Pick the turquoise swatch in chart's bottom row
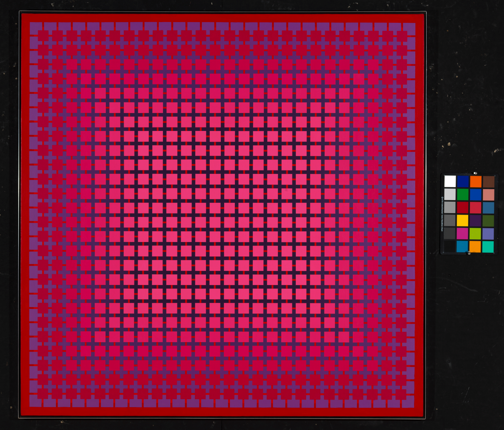 (488, 247)
